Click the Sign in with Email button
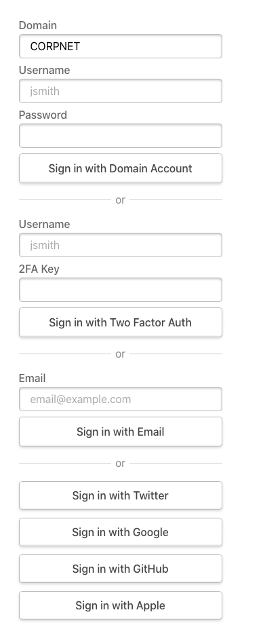 [120, 432]
